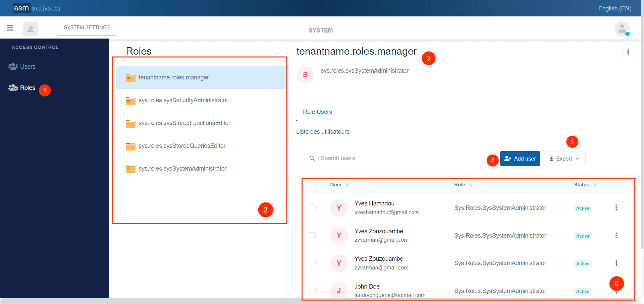Select the John Doe row checkbox
This screenshot has height=304, width=644.
tap(312, 291)
